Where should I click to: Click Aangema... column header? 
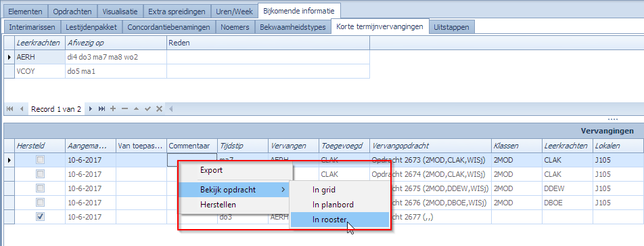click(91, 146)
